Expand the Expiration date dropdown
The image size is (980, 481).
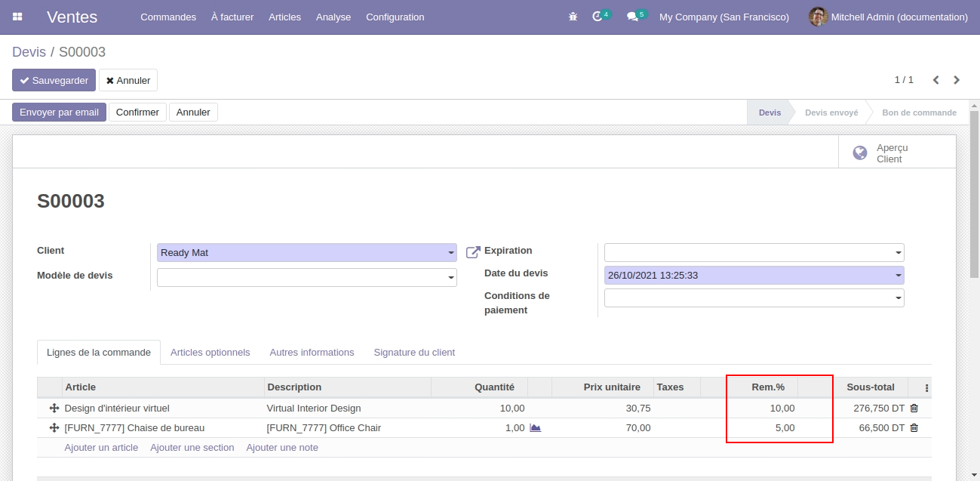(899, 253)
